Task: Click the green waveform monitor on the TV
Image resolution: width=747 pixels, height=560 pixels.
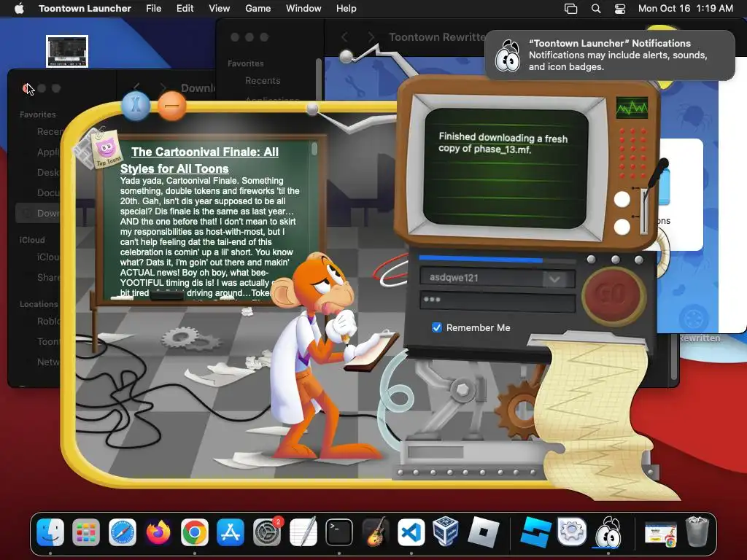Action: click(632, 108)
